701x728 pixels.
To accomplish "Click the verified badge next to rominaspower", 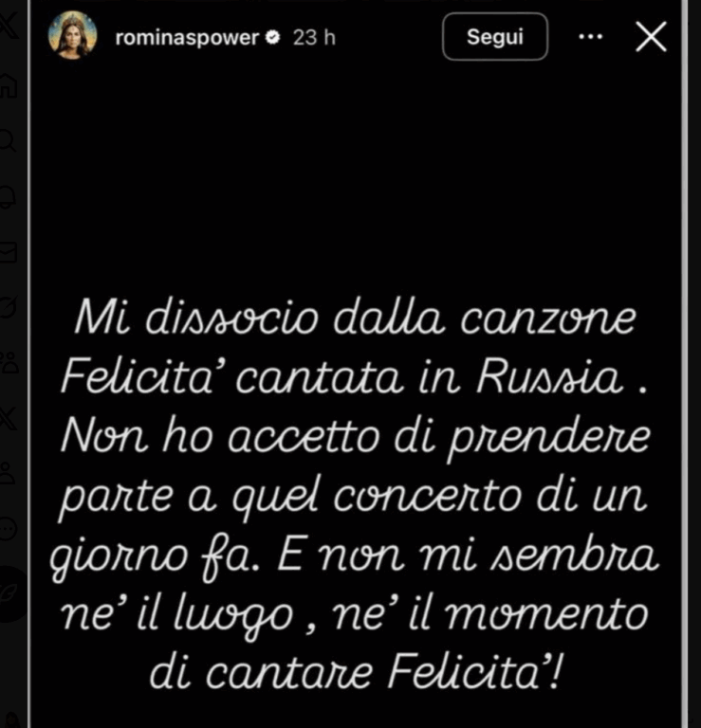I will (x=272, y=37).
